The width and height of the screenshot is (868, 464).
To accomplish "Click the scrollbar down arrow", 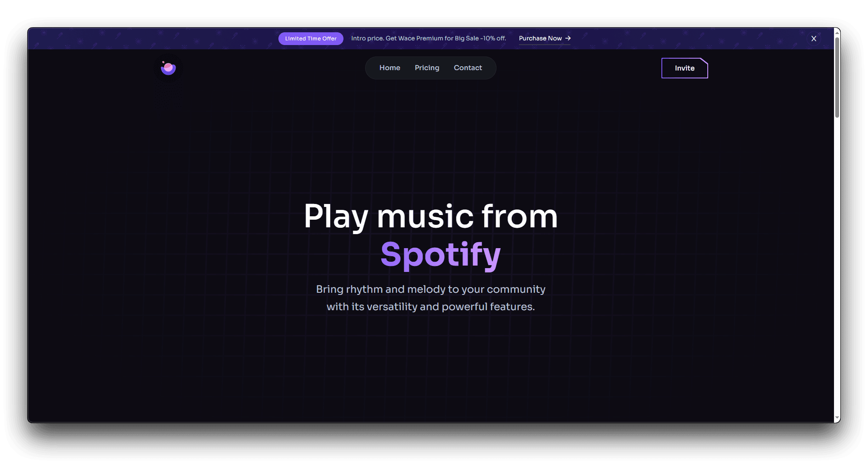I will tap(837, 418).
